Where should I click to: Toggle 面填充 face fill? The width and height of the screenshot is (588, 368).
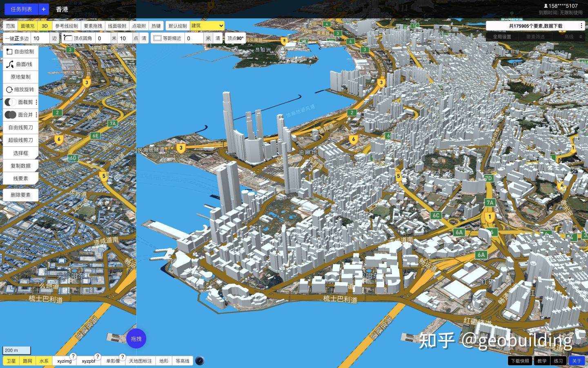[27, 26]
